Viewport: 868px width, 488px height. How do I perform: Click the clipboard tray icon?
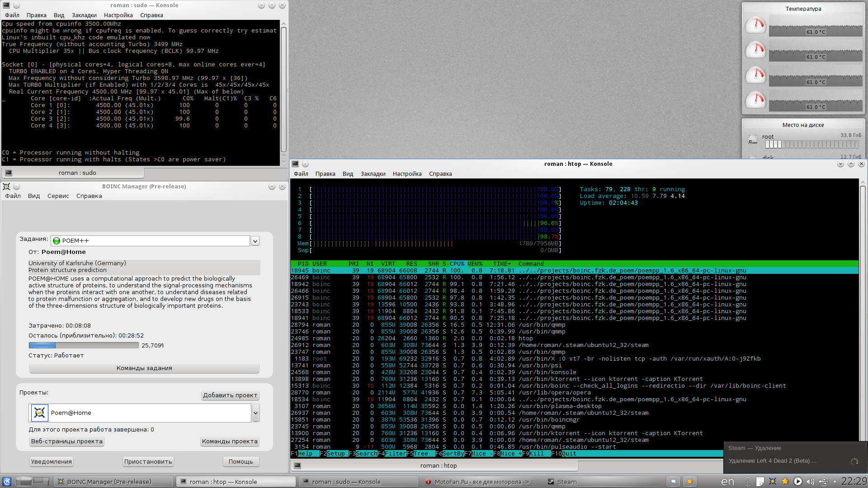click(x=760, y=482)
